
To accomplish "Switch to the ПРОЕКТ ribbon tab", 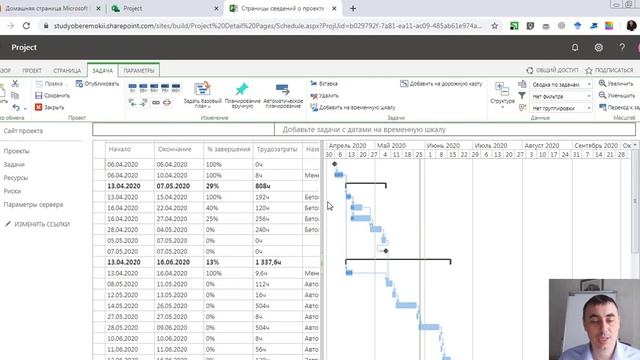I will tap(32, 71).
